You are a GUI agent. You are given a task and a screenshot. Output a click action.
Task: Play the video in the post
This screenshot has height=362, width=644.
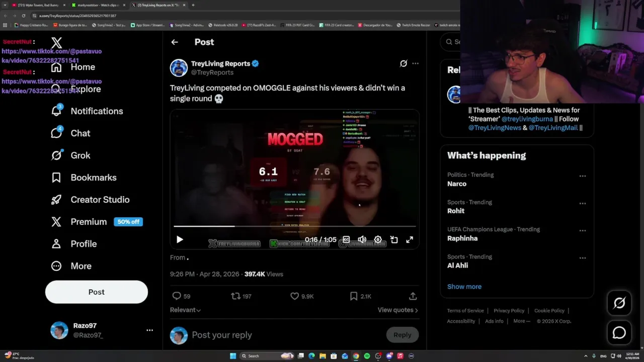click(x=180, y=240)
